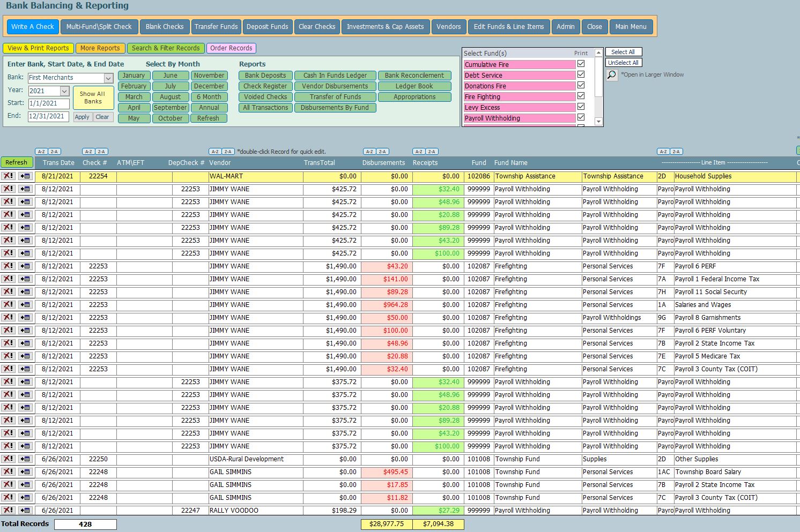This screenshot has height=532, width=800.
Task: Expand the Year dropdown set to 2021
Action: click(x=64, y=91)
